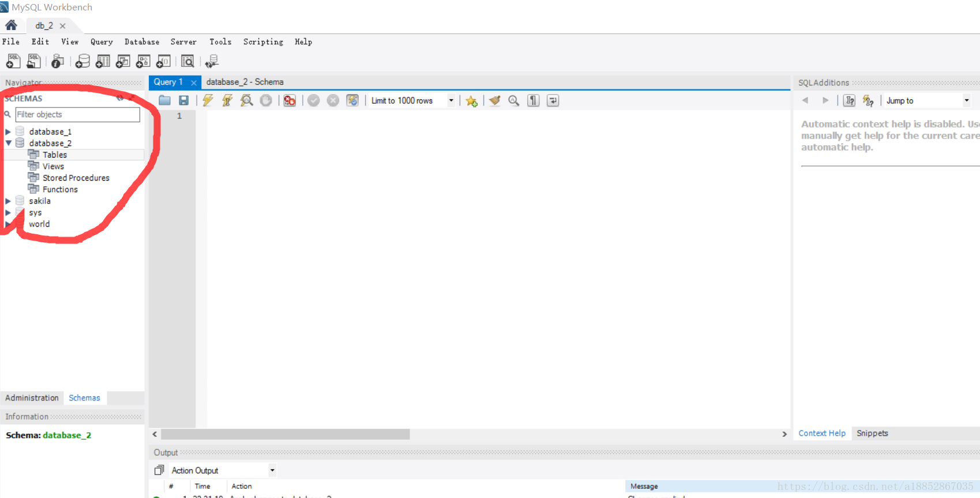This screenshot has height=498, width=980.
Task: Collapse the database_2 schema
Action: pos(8,143)
